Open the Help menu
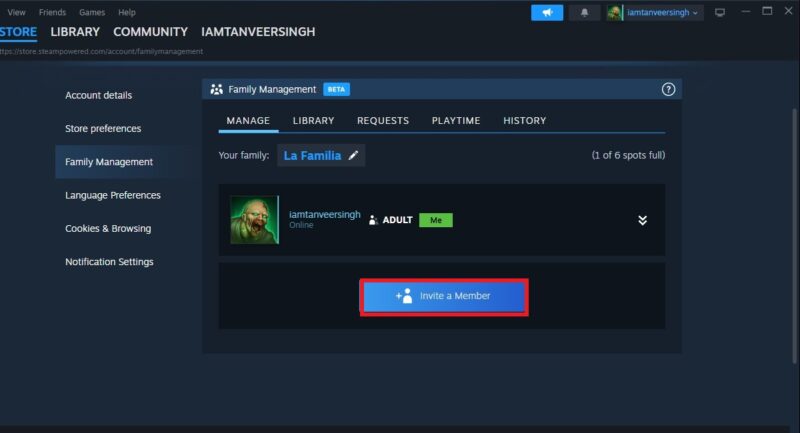 [127, 12]
